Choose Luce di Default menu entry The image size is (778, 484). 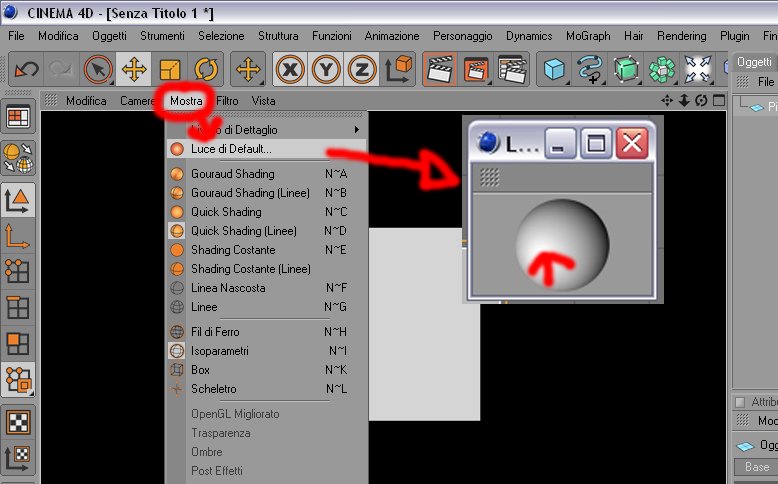267,149
